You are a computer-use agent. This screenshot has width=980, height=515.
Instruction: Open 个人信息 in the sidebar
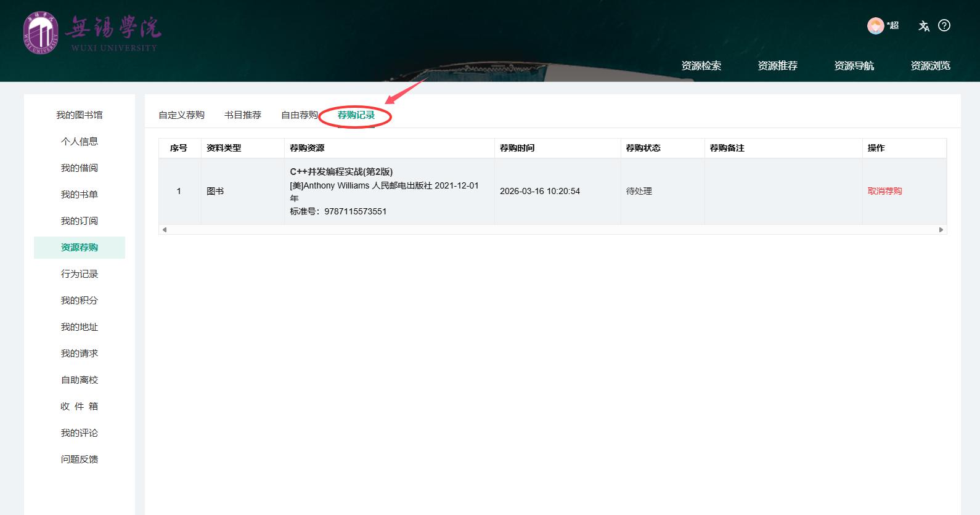coord(80,142)
